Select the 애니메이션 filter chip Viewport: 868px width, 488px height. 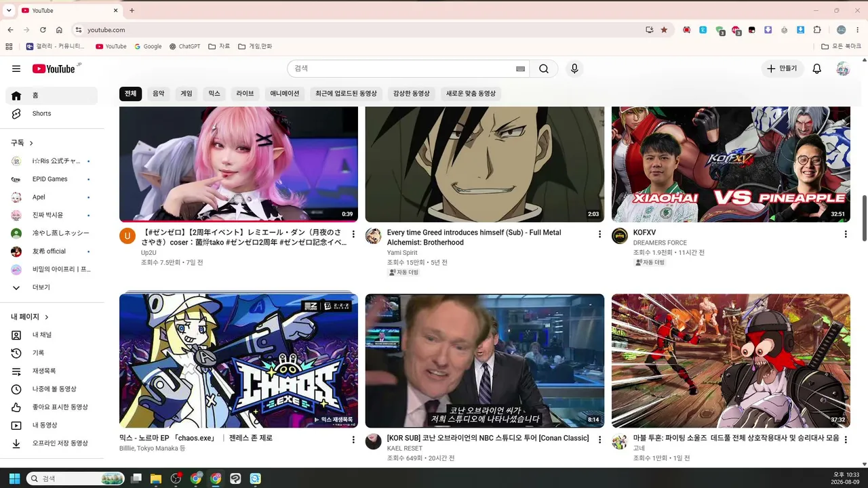[285, 94]
